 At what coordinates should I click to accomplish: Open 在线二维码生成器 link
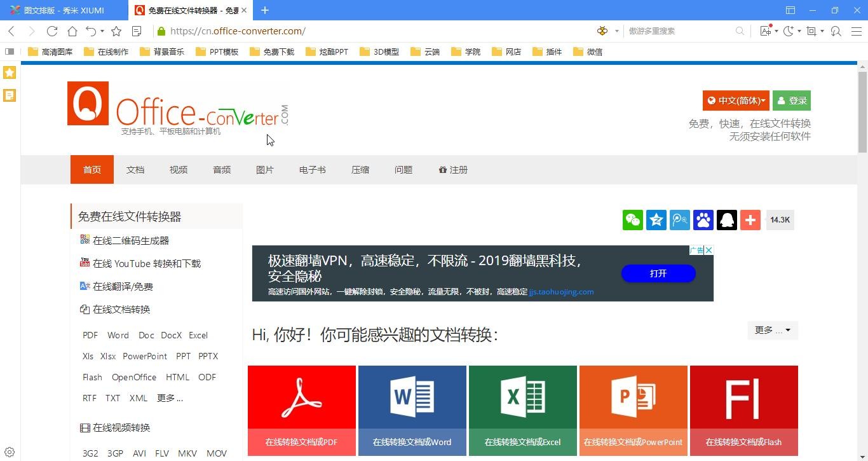click(131, 240)
